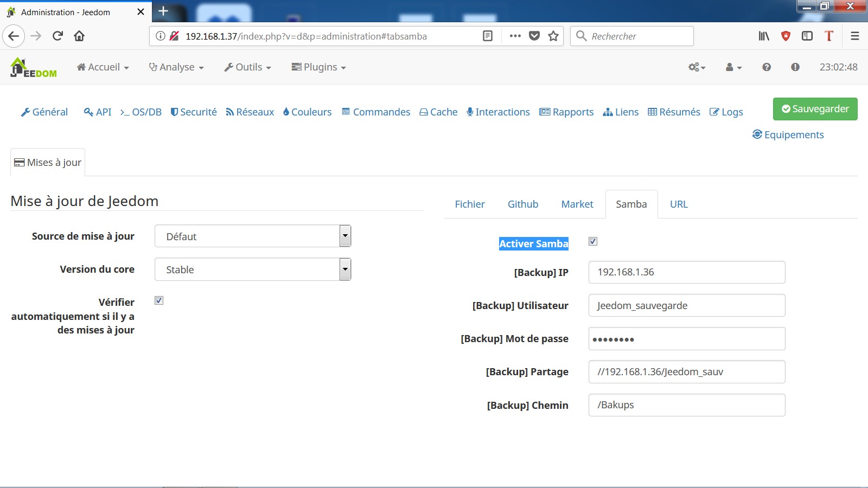Toggle reader view icon
This screenshot has width=868, height=488.
coord(488,36)
